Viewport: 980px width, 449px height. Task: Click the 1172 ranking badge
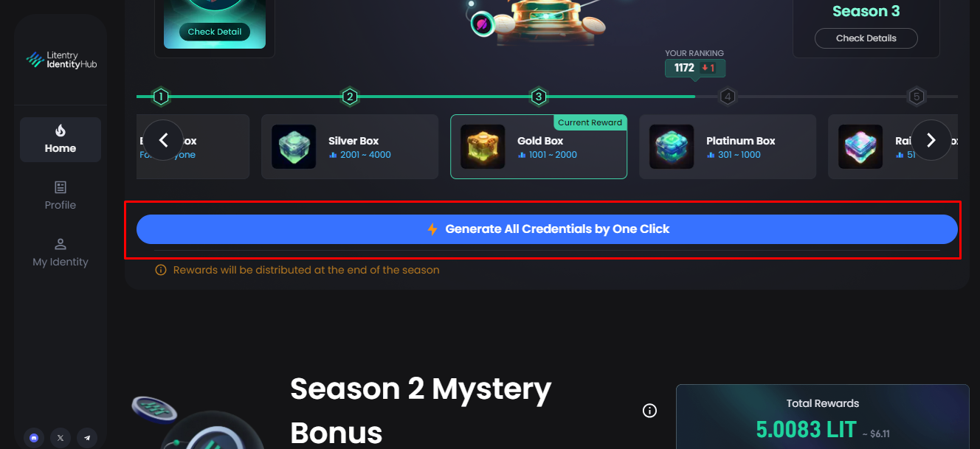point(695,68)
